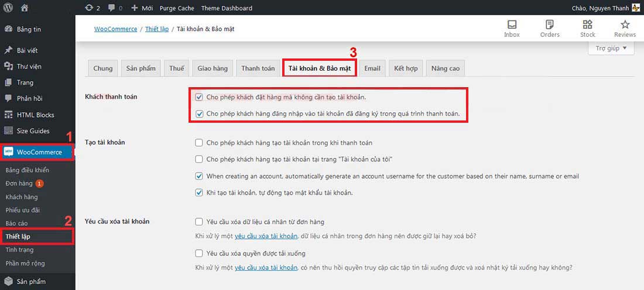The height and width of the screenshot is (290, 644).
Task: Click the Size Guides sidebar icon
Action: [8, 131]
